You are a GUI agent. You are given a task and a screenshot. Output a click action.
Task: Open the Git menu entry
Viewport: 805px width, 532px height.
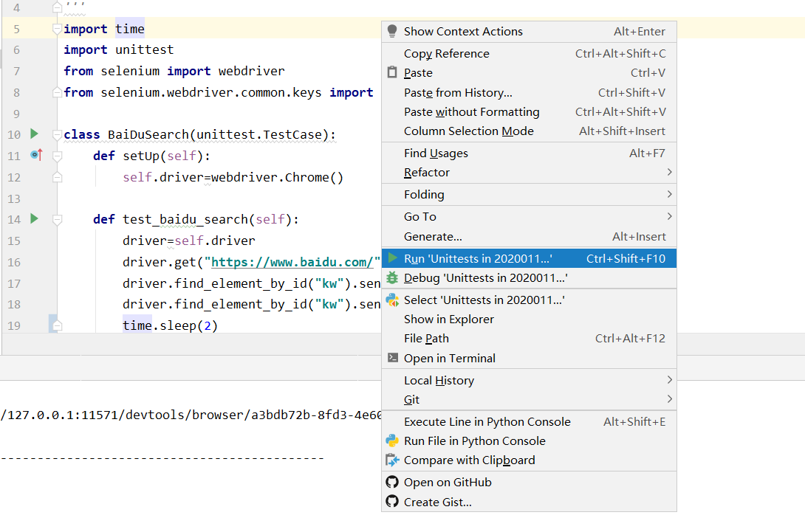click(x=529, y=399)
